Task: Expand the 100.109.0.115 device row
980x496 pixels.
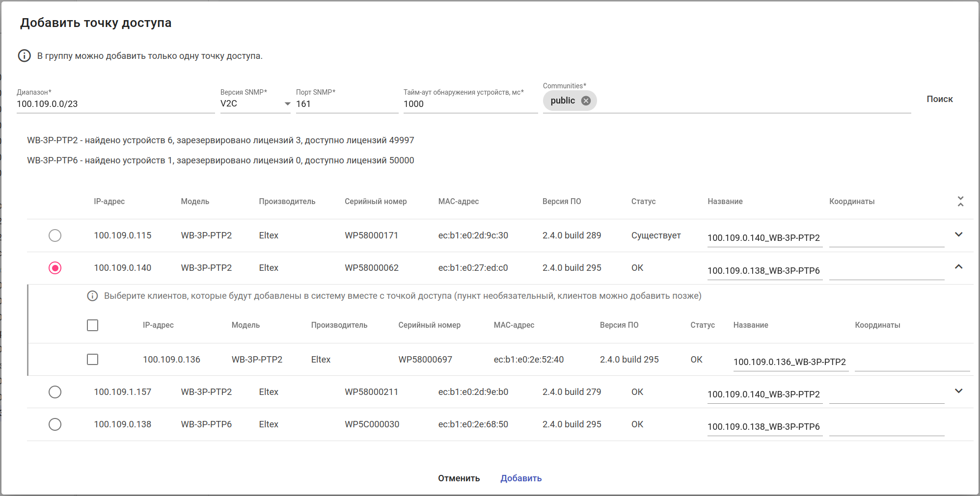Action: pos(958,235)
